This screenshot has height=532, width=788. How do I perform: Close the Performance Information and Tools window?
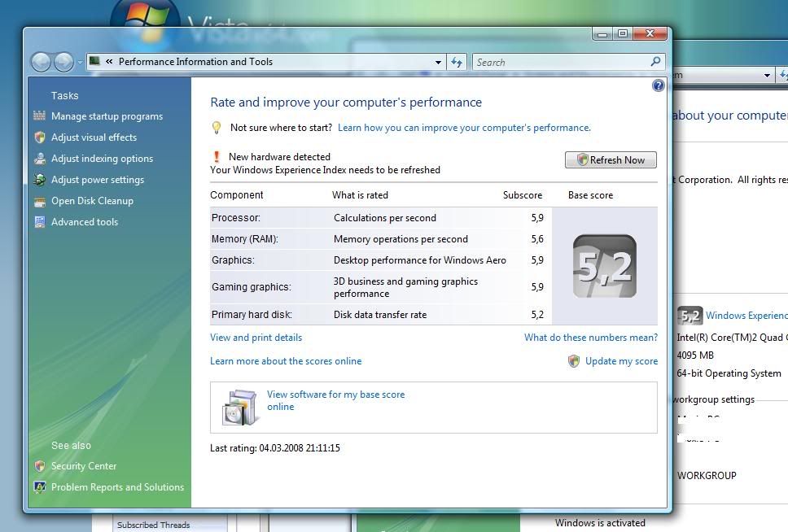[x=650, y=33]
